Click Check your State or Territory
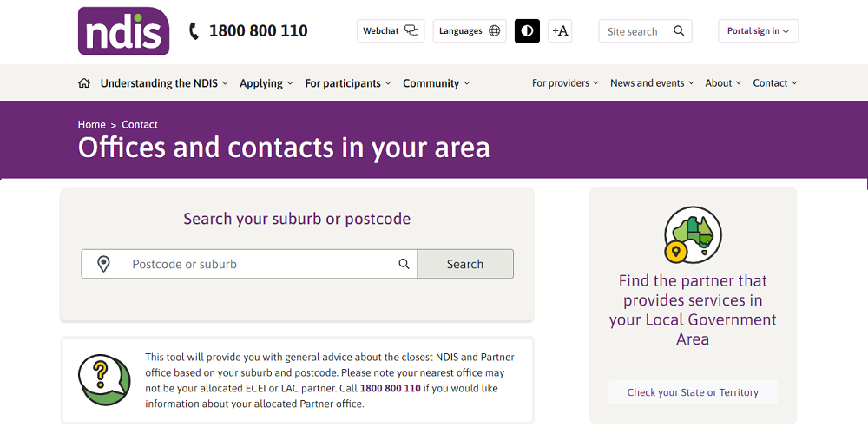The image size is (868, 434). click(693, 392)
